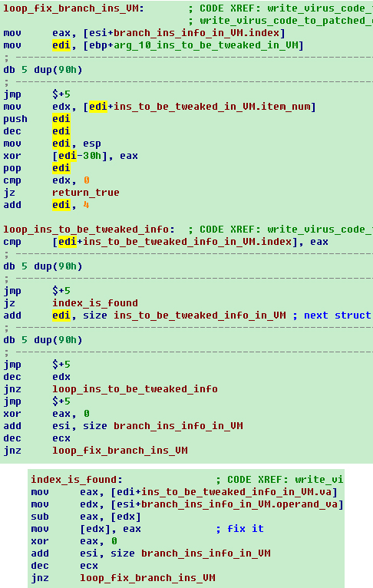Click the '; next struct' comment
The height and width of the screenshot is (588, 373).
332,315
